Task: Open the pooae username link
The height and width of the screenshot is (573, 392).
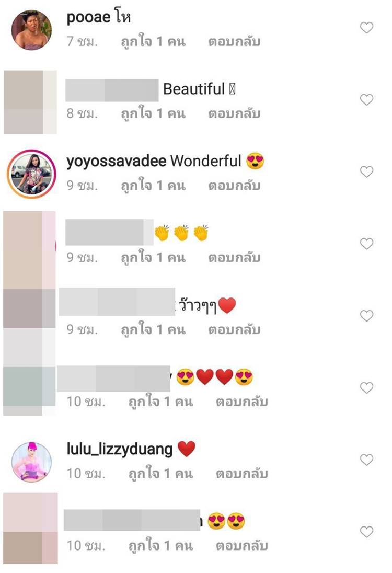Action: click(x=88, y=17)
